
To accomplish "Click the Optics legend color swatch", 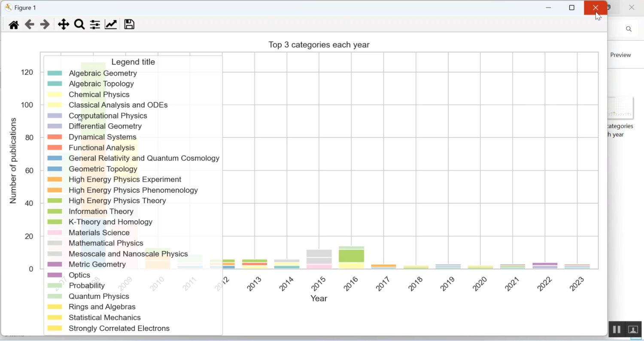I will point(55,275).
